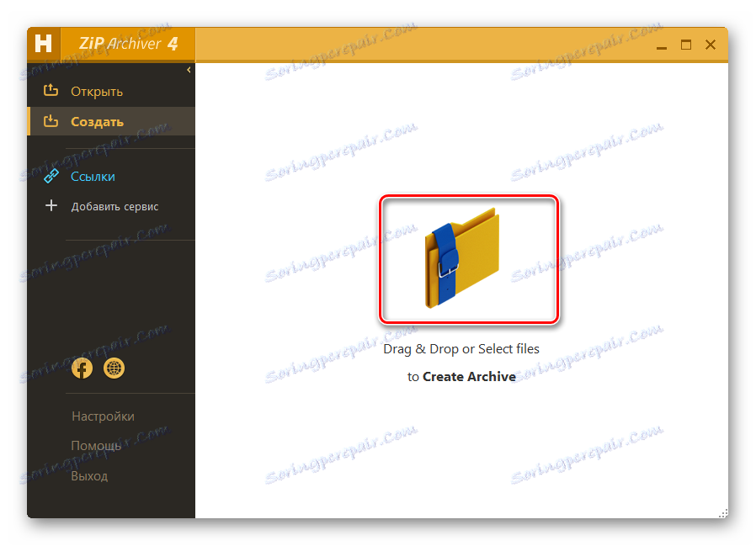Image resolution: width=756 pixels, height=546 pixels.
Task: Click the Create Archive label
Action: click(469, 376)
